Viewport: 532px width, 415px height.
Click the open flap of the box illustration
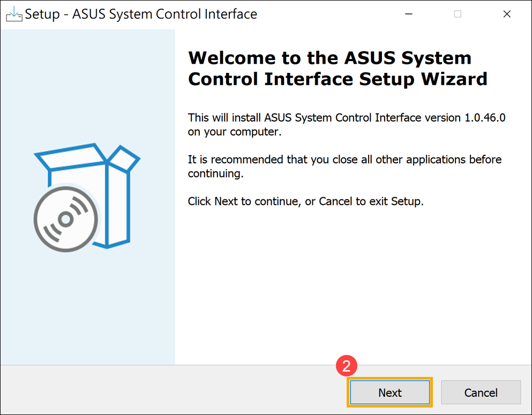click(124, 155)
